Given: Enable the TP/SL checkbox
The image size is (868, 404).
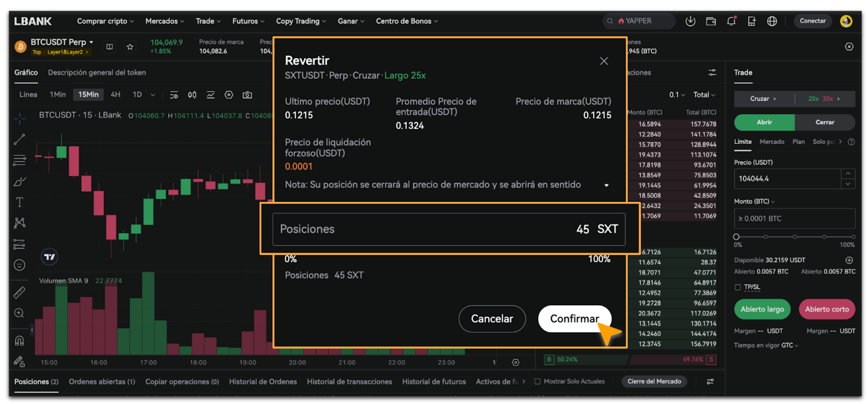Looking at the screenshot, I should point(738,287).
